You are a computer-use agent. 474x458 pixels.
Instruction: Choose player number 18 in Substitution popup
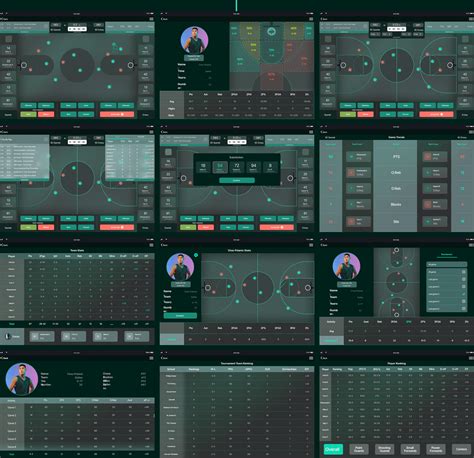(203, 167)
